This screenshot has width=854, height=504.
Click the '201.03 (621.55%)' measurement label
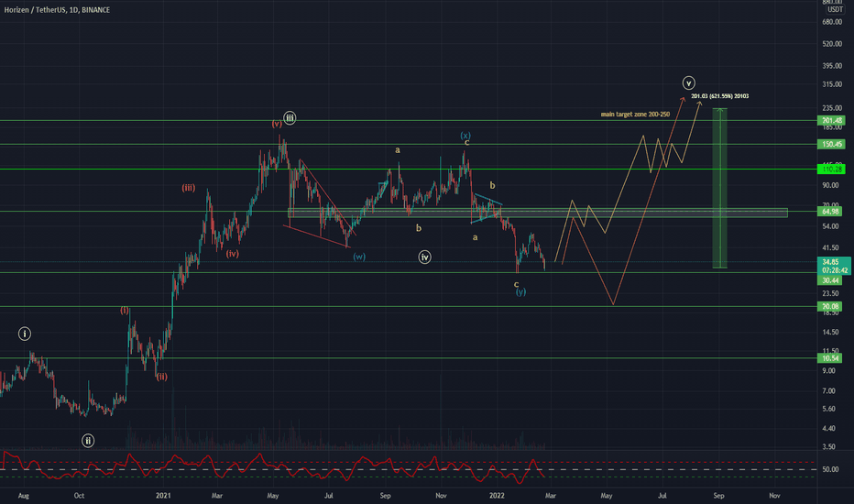[x=720, y=96]
